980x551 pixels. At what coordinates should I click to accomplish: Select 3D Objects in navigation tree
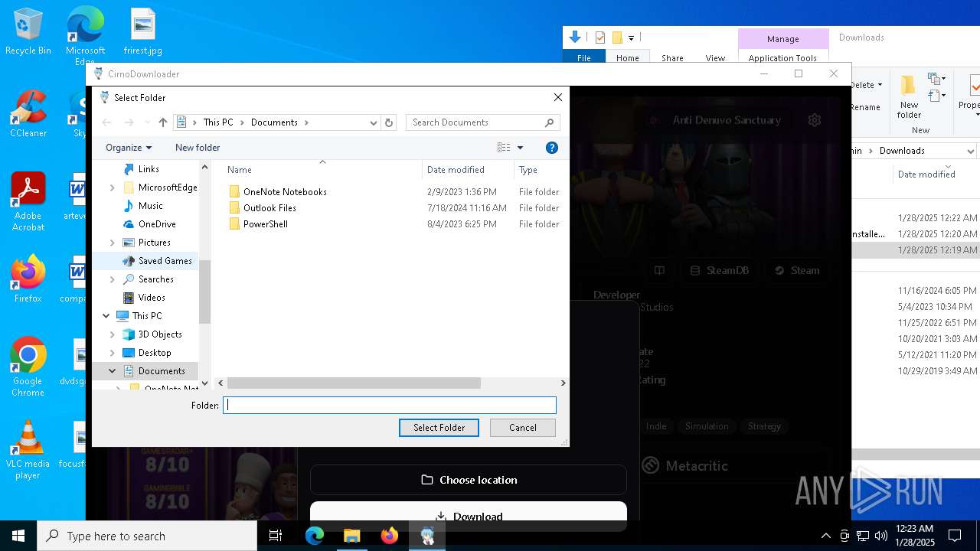pyautogui.click(x=159, y=334)
